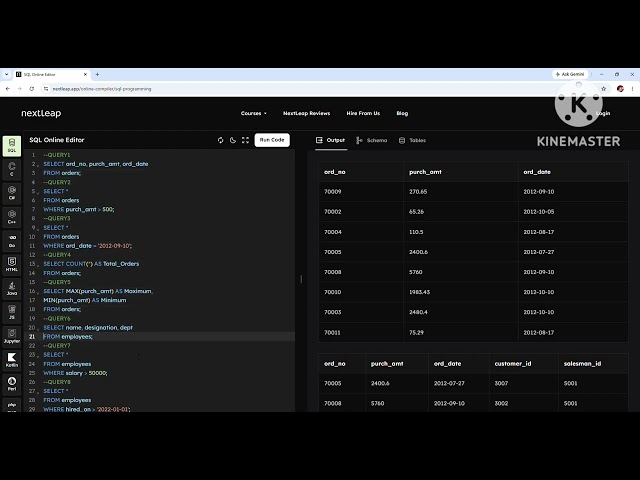This screenshot has width=640, height=480.
Task: Click Ask Gemini button
Action: click(570, 74)
